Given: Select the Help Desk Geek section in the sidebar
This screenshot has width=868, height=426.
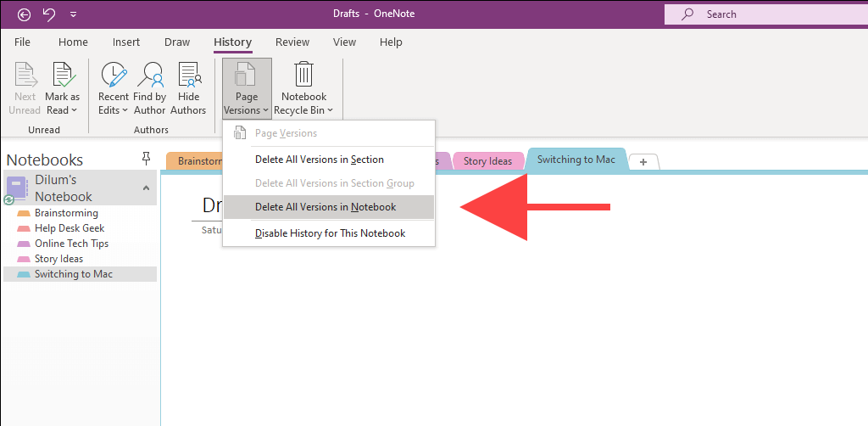Looking at the screenshot, I should pos(70,228).
